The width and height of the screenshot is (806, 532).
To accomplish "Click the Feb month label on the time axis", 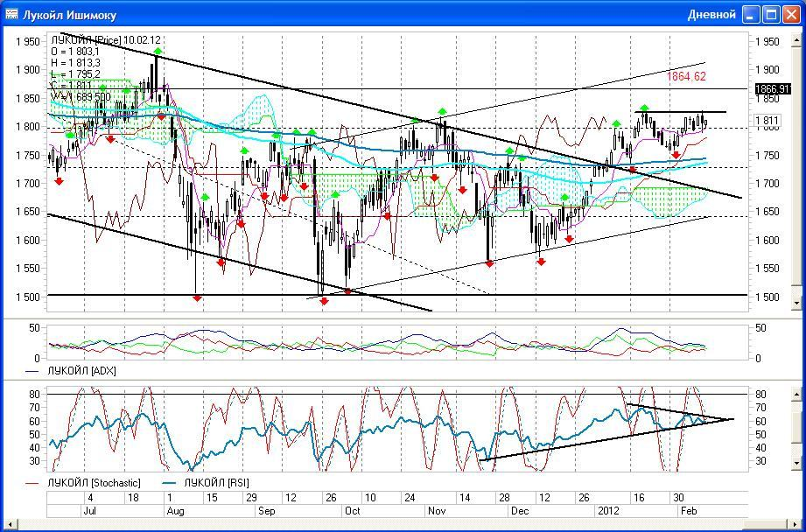I will pos(688,511).
